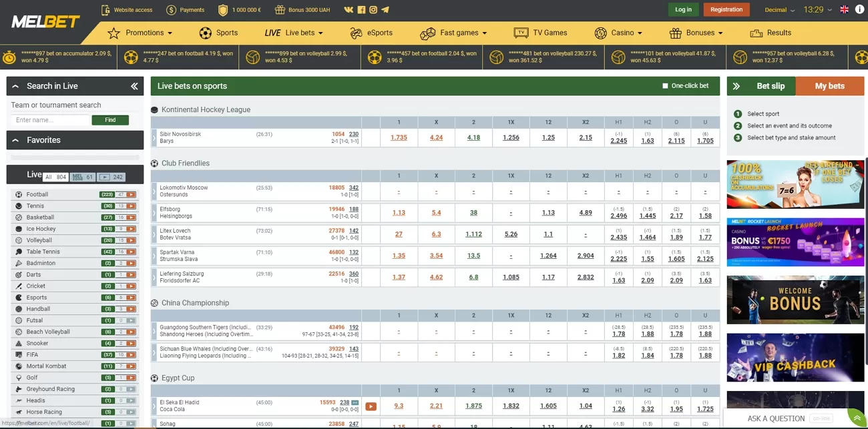Open the Instagram social icon
This screenshot has width=868, height=429.
(x=373, y=10)
